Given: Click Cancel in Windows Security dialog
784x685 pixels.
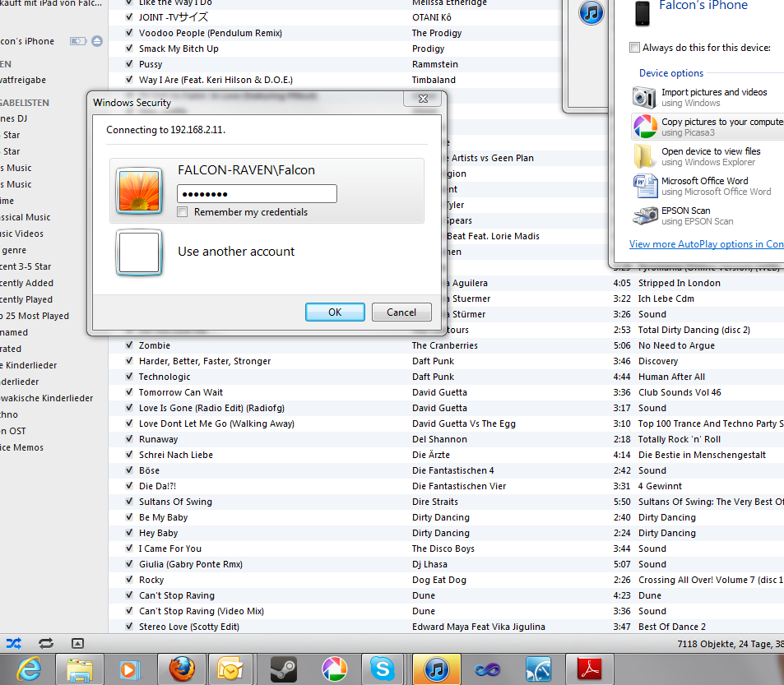Looking at the screenshot, I should [x=401, y=312].
